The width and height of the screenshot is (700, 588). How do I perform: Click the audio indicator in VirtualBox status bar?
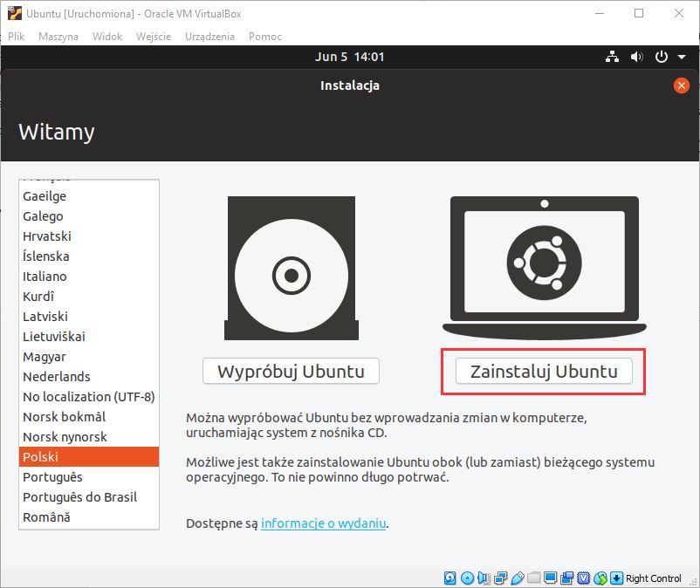[x=484, y=578]
